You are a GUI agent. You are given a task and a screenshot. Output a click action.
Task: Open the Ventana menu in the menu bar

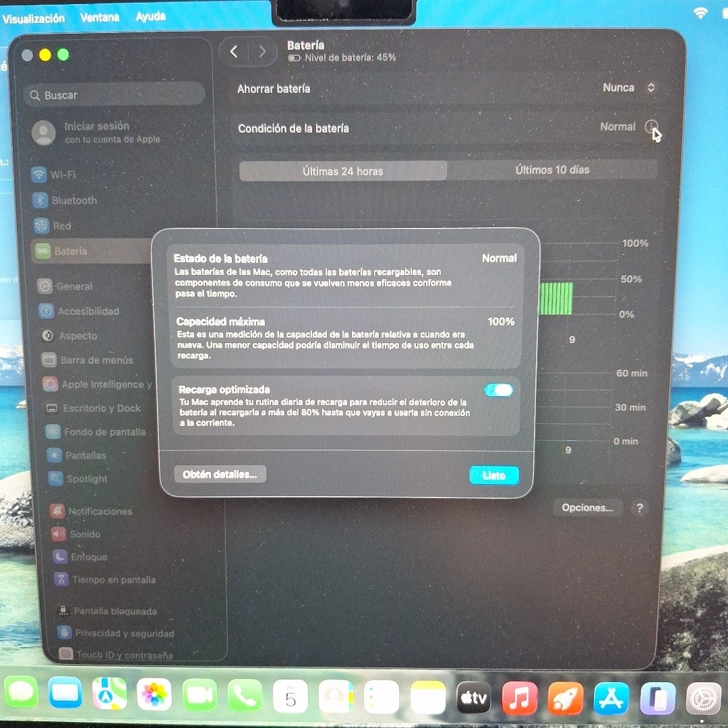click(x=99, y=17)
